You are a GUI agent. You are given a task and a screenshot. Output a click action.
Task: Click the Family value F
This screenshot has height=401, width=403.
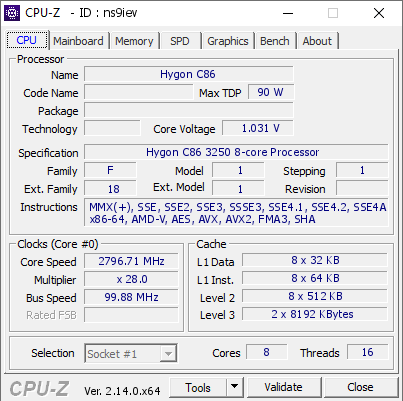tap(110, 171)
